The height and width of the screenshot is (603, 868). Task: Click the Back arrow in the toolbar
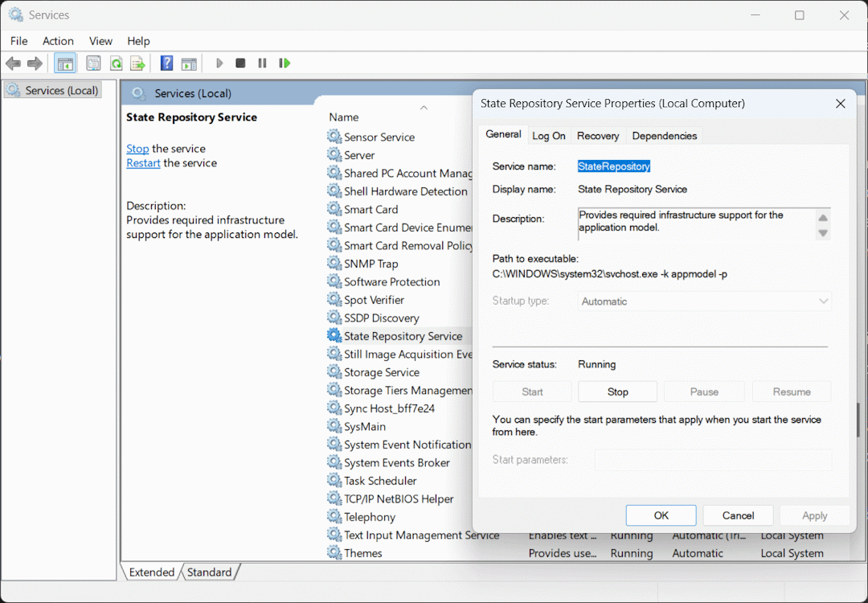pyautogui.click(x=13, y=64)
